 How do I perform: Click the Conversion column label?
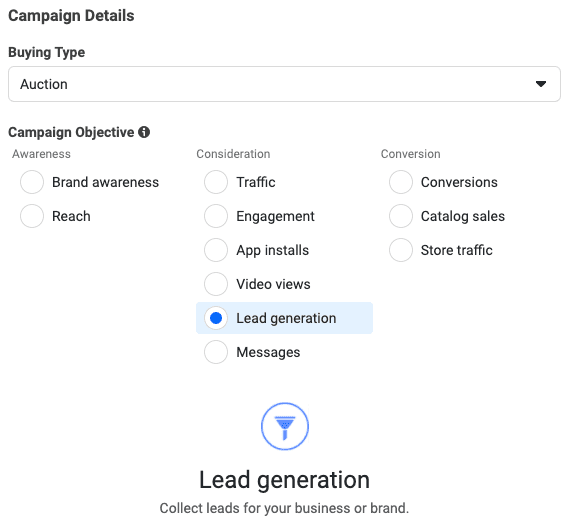[410, 154]
